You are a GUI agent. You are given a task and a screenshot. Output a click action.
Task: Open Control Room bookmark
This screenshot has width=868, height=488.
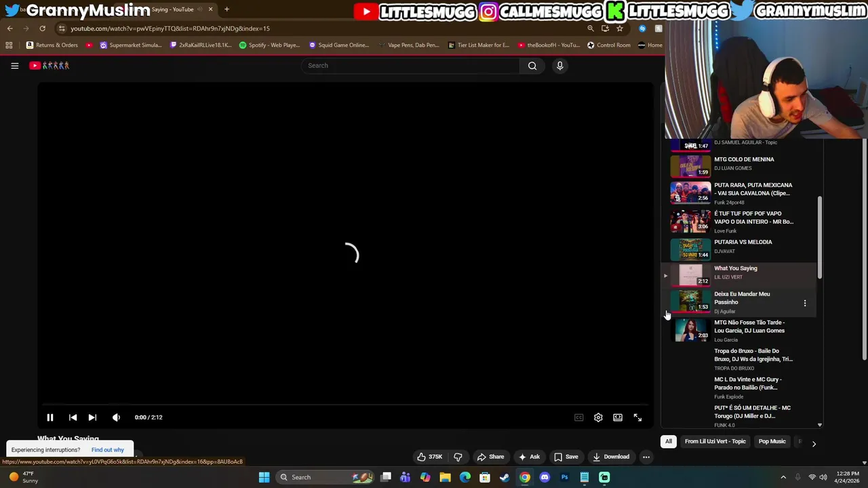pyautogui.click(x=608, y=45)
